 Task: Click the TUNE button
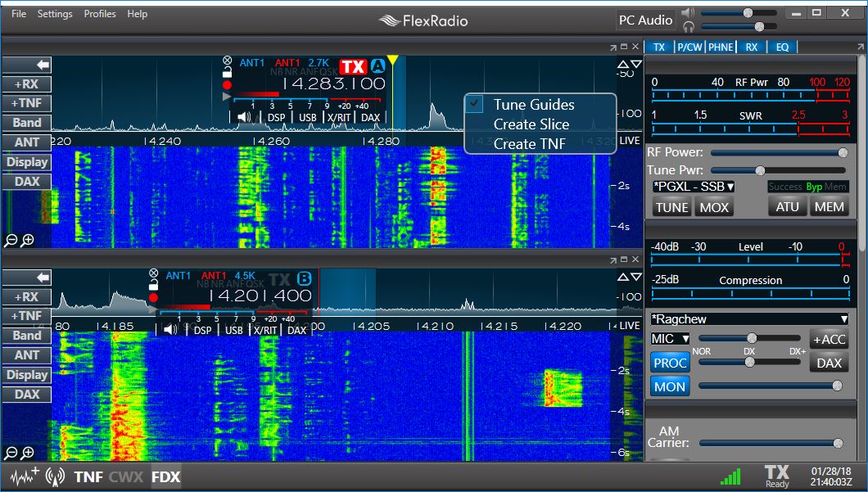(671, 206)
